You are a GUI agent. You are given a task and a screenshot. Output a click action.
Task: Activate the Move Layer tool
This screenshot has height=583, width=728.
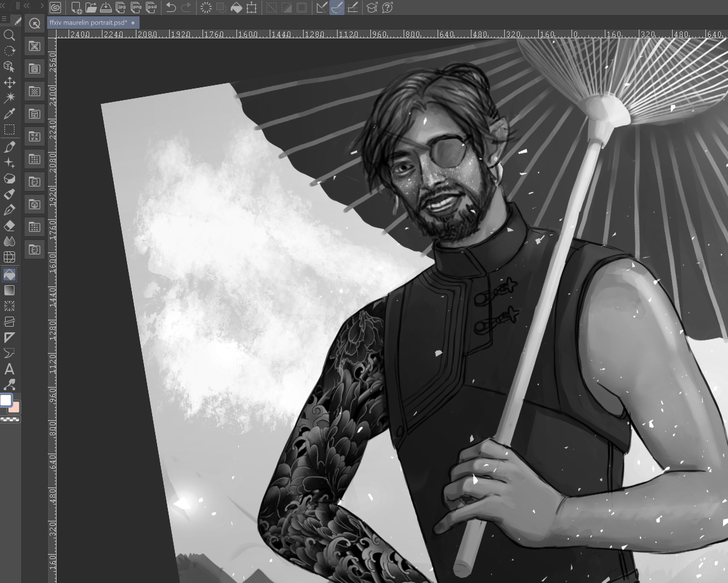pyautogui.click(x=9, y=82)
